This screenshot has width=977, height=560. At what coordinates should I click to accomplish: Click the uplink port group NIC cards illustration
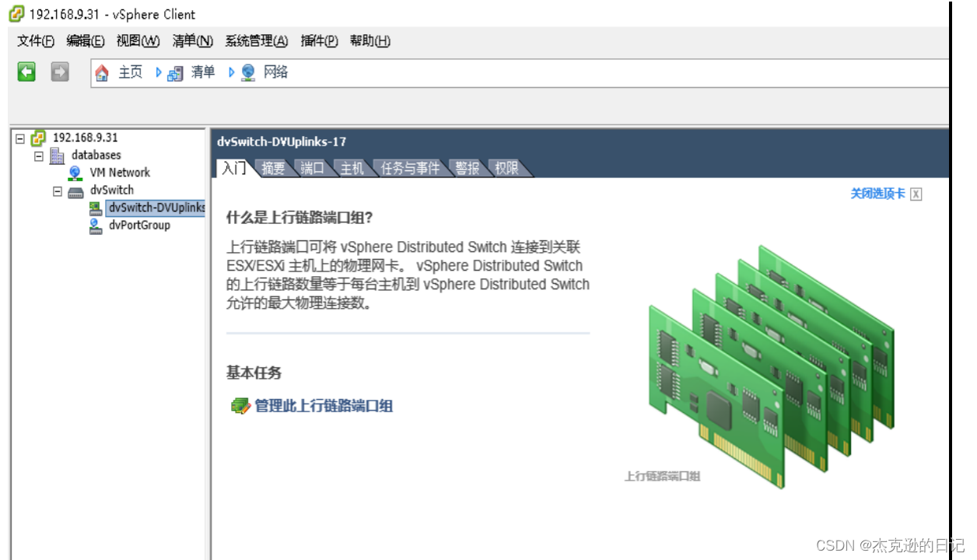pyautogui.click(x=771, y=366)
